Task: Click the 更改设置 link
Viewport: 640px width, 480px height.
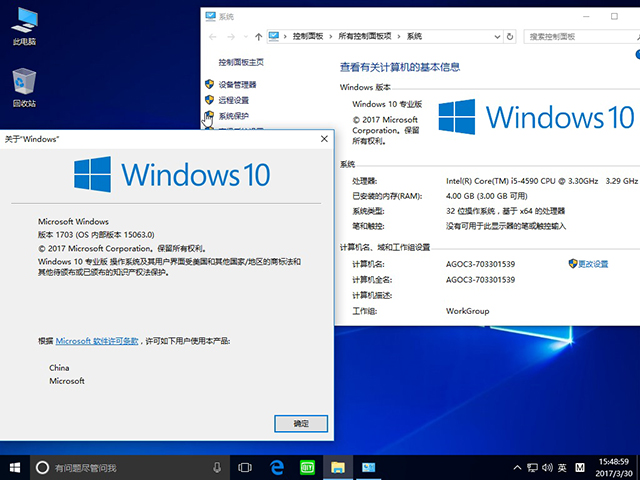Action: point(592,264)
